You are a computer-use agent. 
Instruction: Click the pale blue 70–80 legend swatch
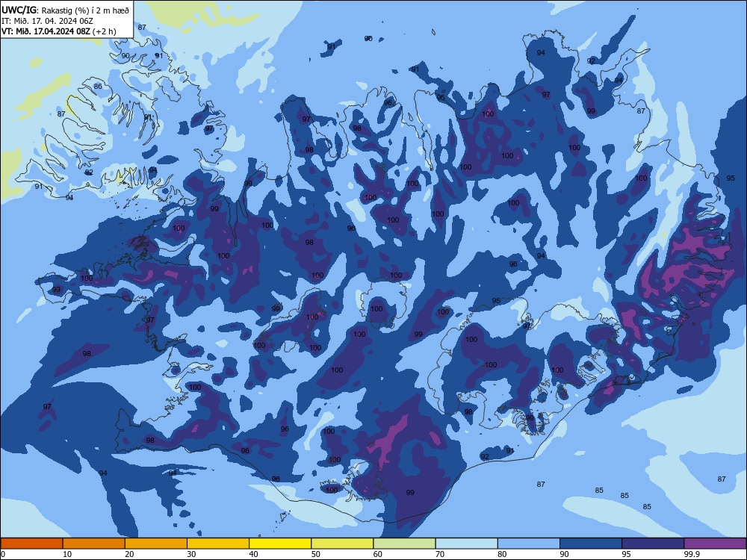click(466, 544)
